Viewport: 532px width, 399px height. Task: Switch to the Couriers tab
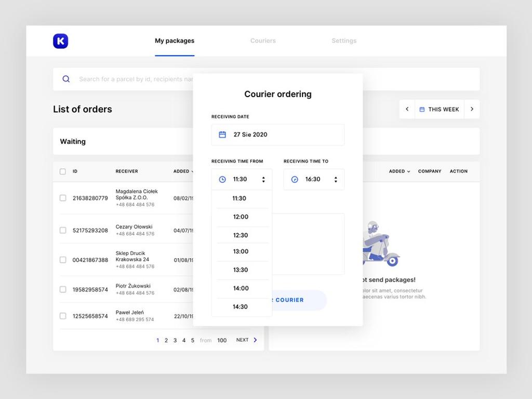pos(263,41)
